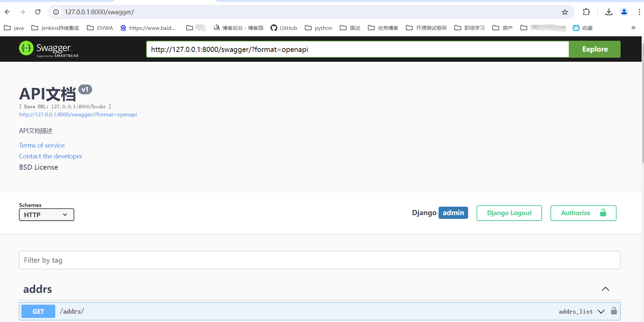
Task: Click the green Explore button
Action: coord(595,49)
